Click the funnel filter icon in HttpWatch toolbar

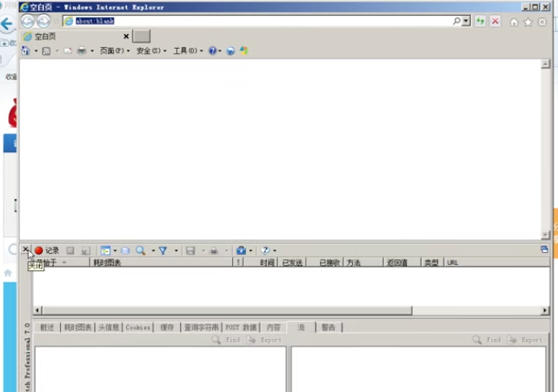[163, 250]
